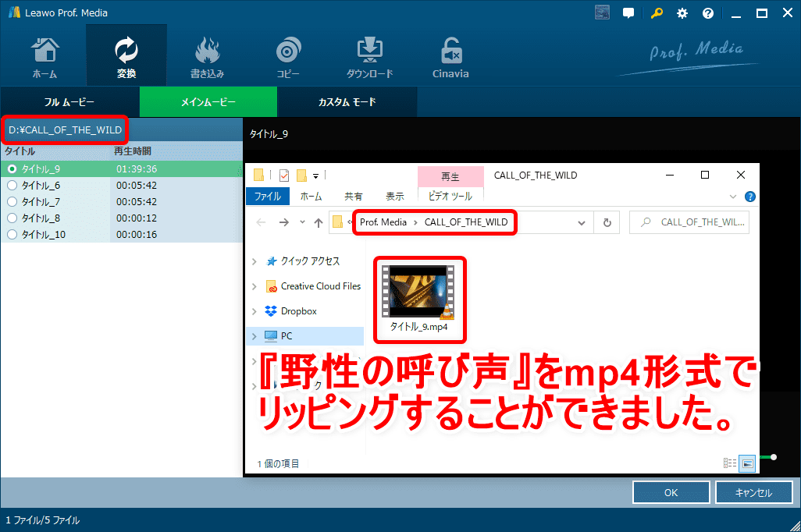Expand the Explorer ribbon chevron

(733, 197)
